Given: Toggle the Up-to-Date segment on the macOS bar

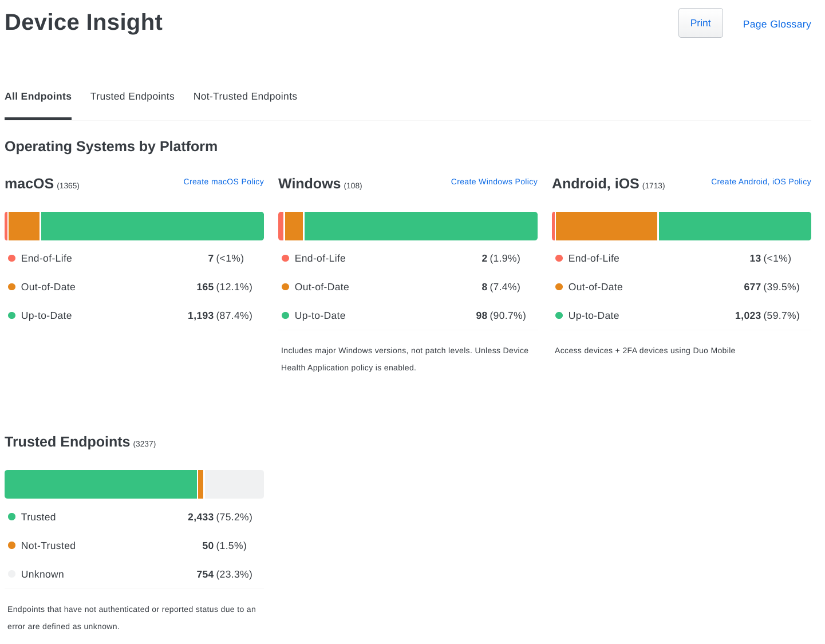Looking at the screenshot, I should 152,226.
